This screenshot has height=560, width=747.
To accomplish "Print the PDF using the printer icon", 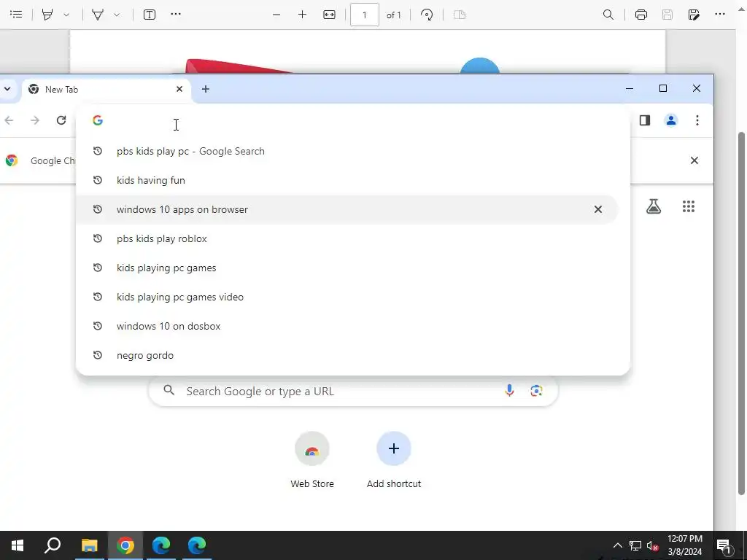I will 640,15.
